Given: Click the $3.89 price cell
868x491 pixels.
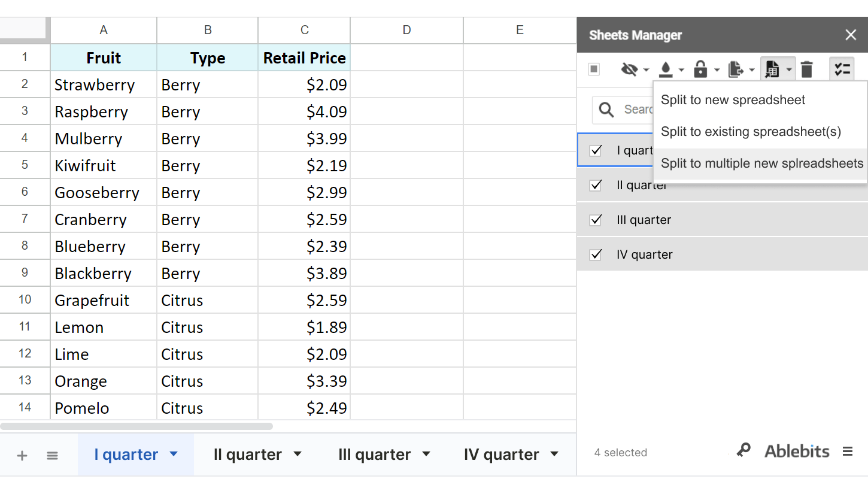Looking at the screenshot, I should point(305,273).
